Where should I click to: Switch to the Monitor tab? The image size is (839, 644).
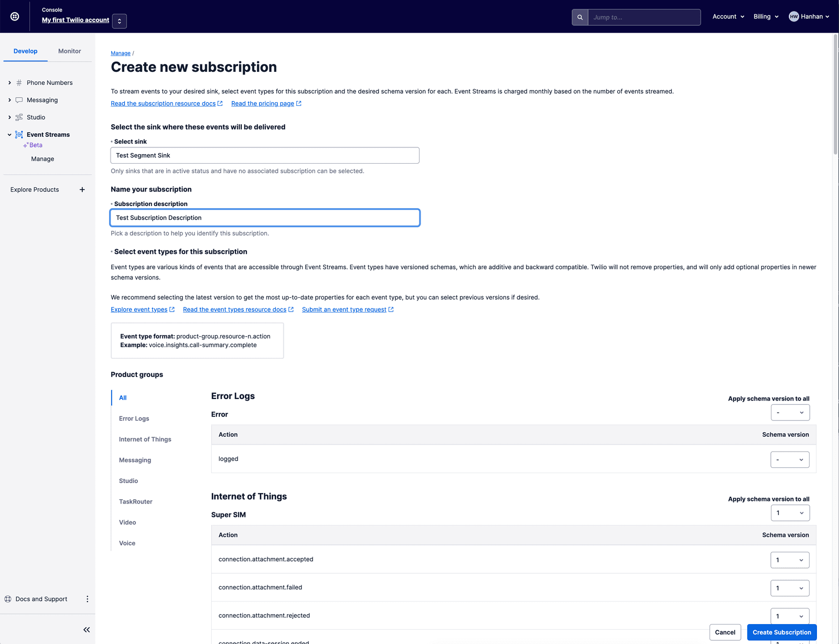(69, 51)
